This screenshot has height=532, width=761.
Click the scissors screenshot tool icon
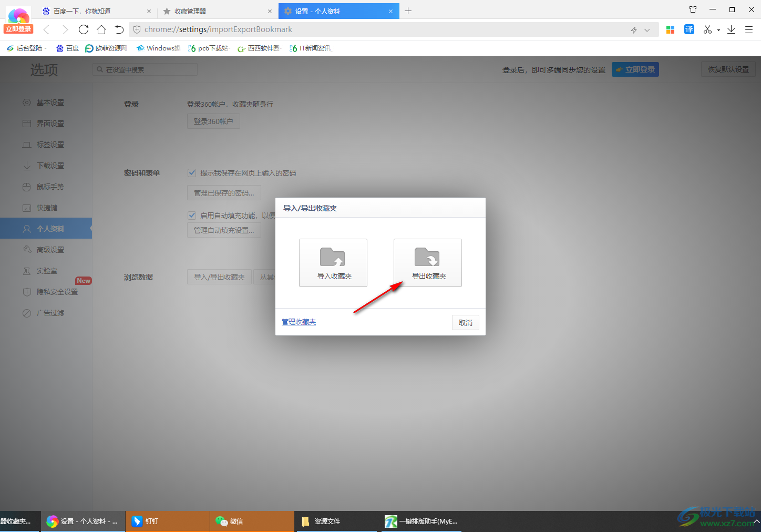pos(707,29)
